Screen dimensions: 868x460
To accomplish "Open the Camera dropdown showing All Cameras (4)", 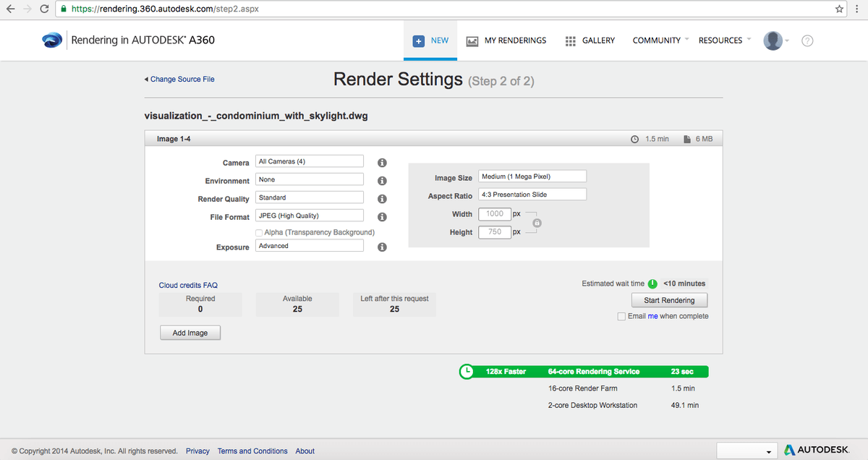I will pyautogui.click(x=310, y=161).
